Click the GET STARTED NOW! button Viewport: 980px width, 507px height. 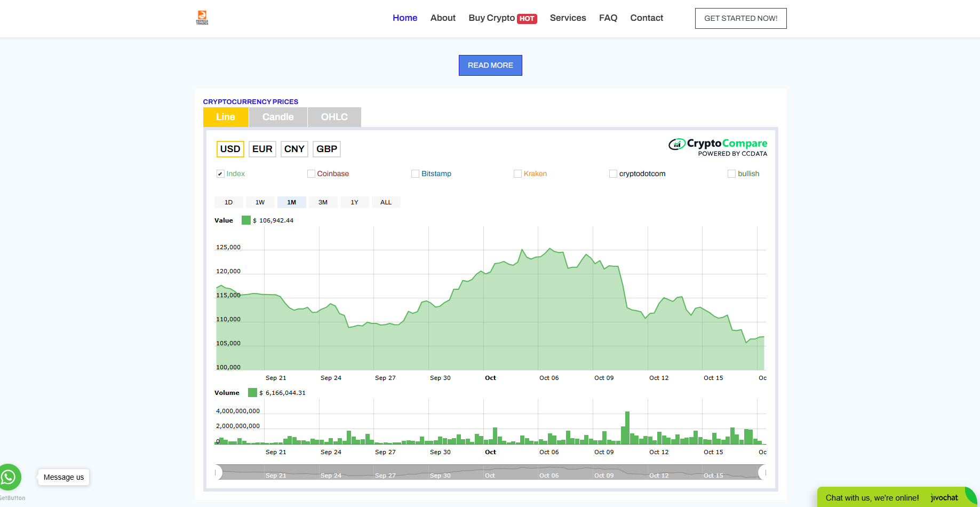(x=740, y=18)
